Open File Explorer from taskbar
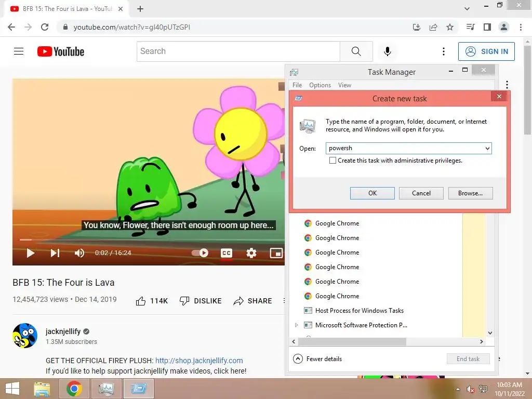Screen dimensions: 532x399 [x=42, y=389]
